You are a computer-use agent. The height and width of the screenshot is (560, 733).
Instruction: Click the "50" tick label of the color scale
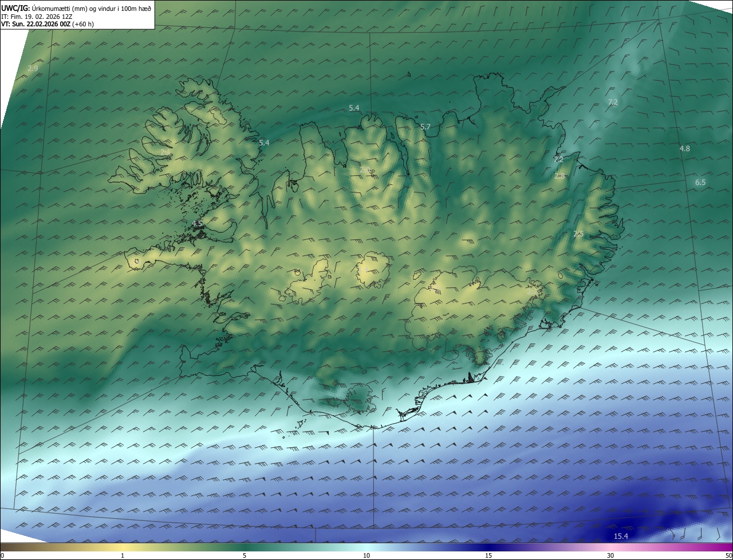(x=728, y=555)
